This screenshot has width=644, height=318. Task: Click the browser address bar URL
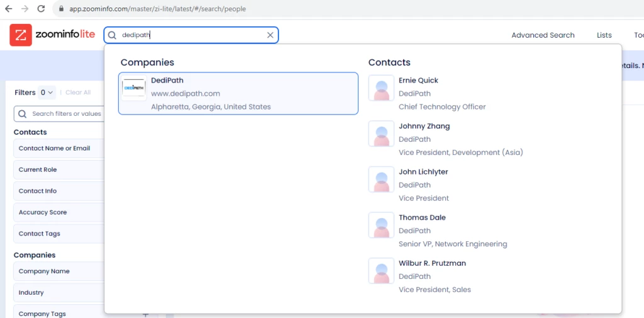(157, 9)
